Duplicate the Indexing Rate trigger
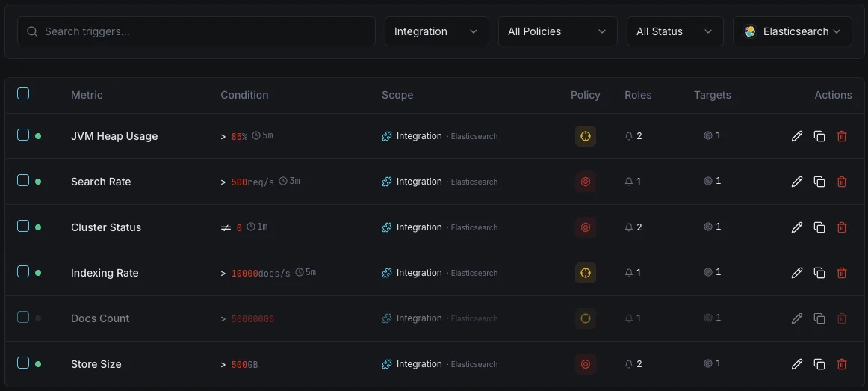 click(x=819, y=273)
